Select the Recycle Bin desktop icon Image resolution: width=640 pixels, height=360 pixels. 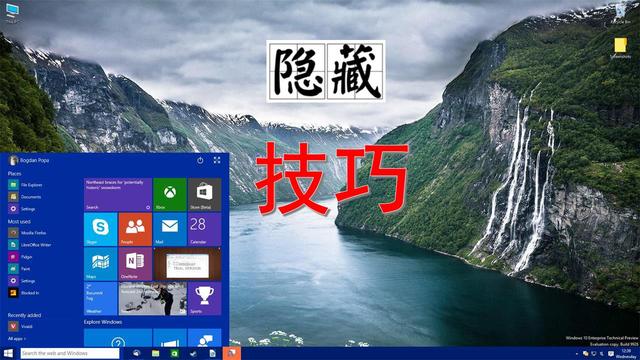pos(621,13)
